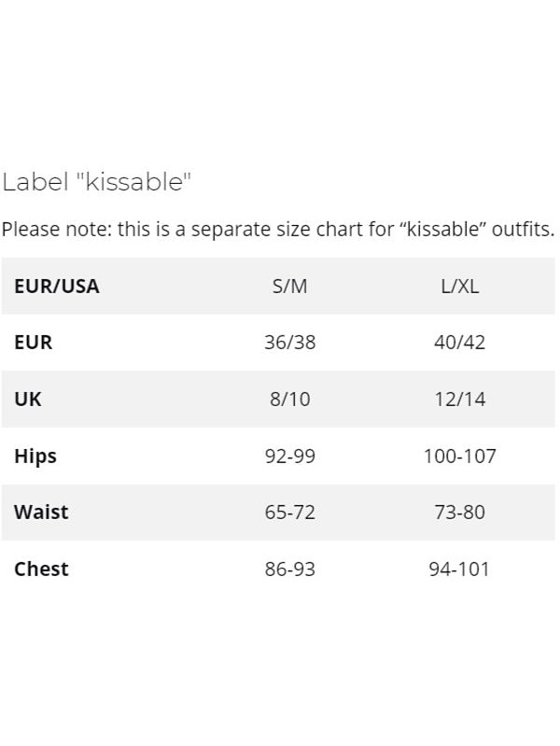Select the Waist row label
This screenshot has height=746, width=560.
pyautogui.click(x=41, y=513)
